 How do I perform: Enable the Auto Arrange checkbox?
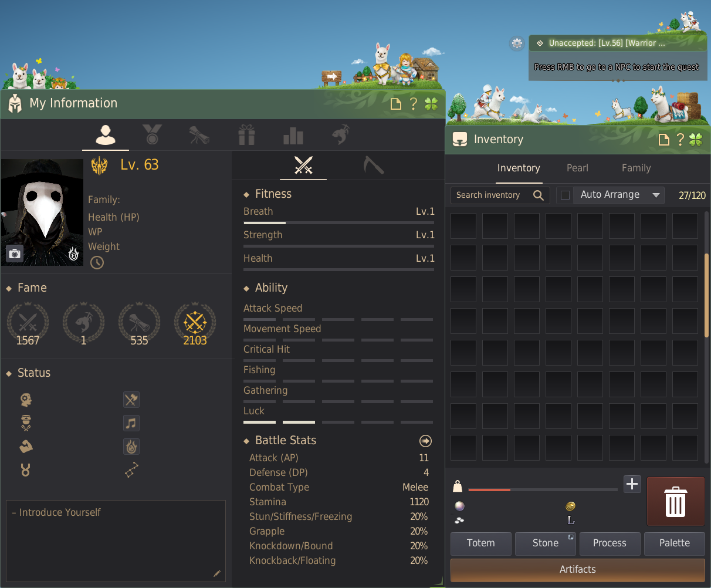[566, 195]
